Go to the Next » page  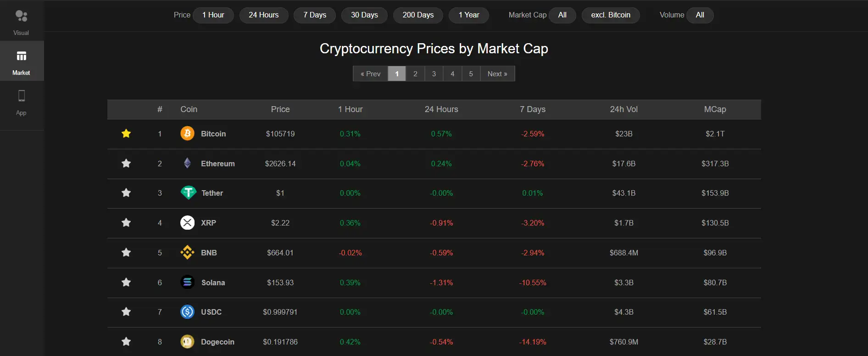point(497,74)
